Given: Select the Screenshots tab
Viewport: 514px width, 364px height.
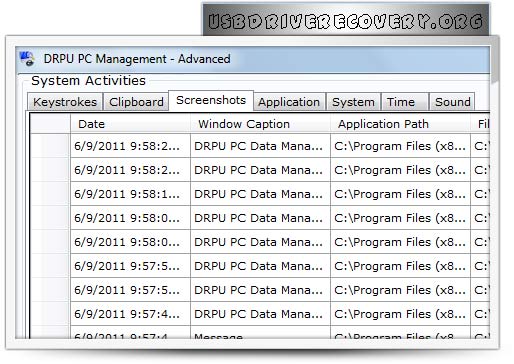Looking at the screenshot, I should [x=211, y=100].
